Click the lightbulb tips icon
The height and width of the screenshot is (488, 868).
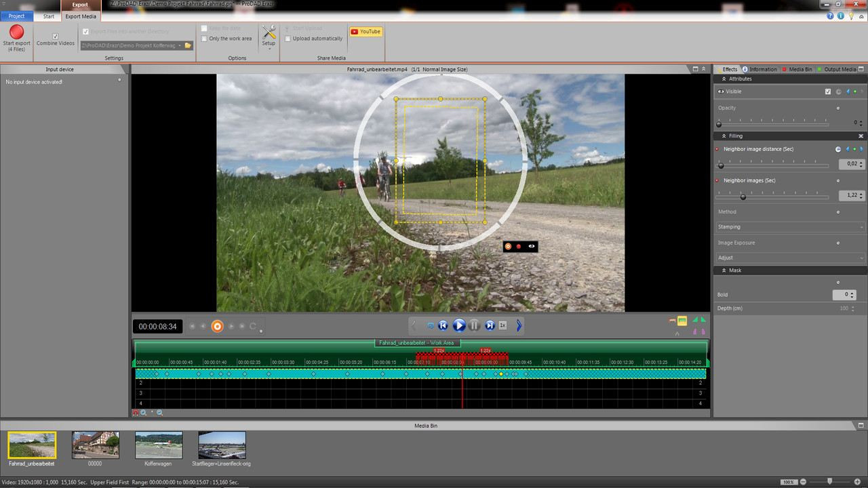[850, 16]
